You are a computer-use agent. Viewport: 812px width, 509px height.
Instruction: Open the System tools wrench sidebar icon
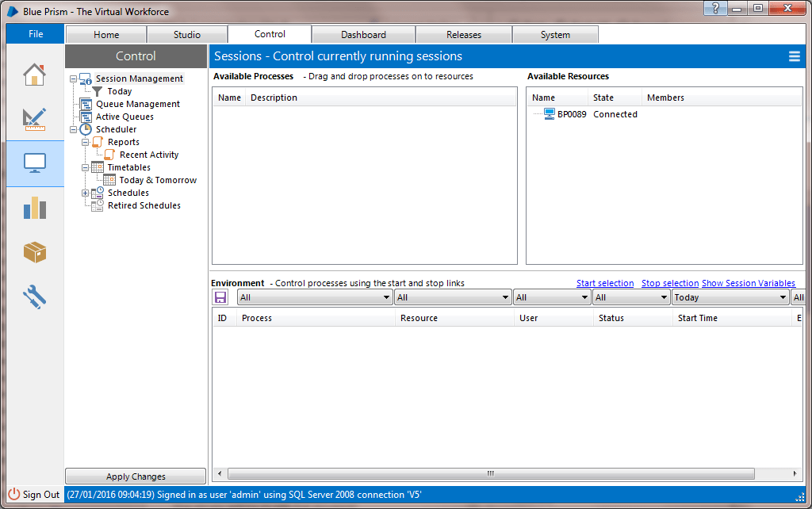coord(35,297)
